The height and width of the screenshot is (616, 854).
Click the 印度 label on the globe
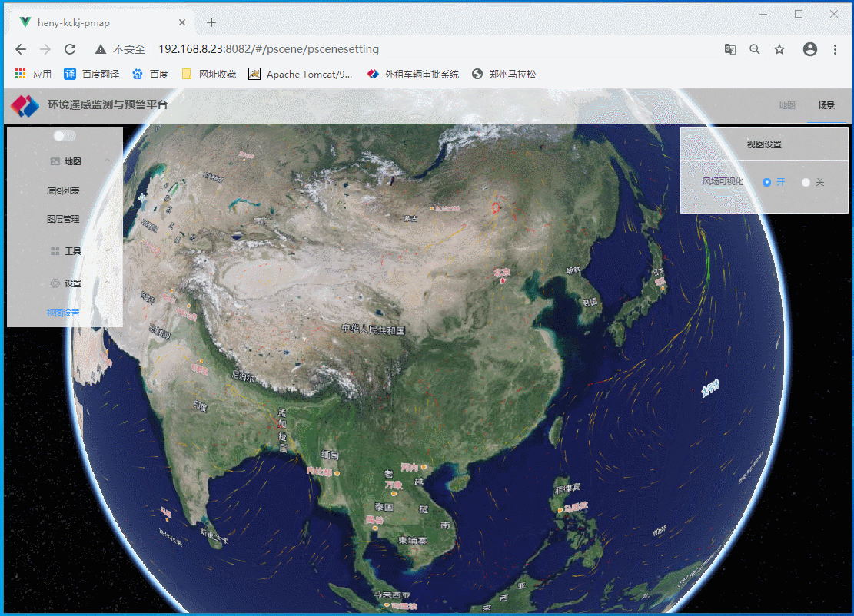[x=201, y=406]
